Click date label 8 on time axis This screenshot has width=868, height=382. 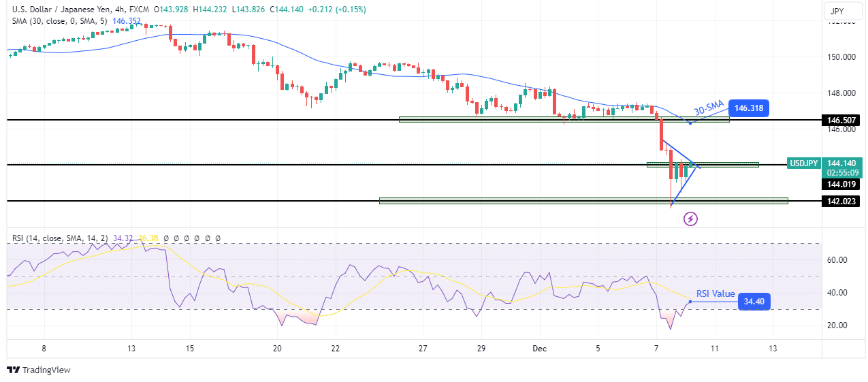coord(44,349)
